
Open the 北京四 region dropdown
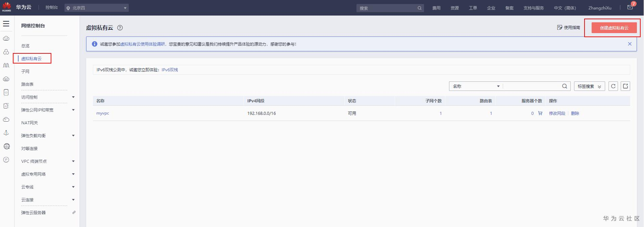coord(97,8)
